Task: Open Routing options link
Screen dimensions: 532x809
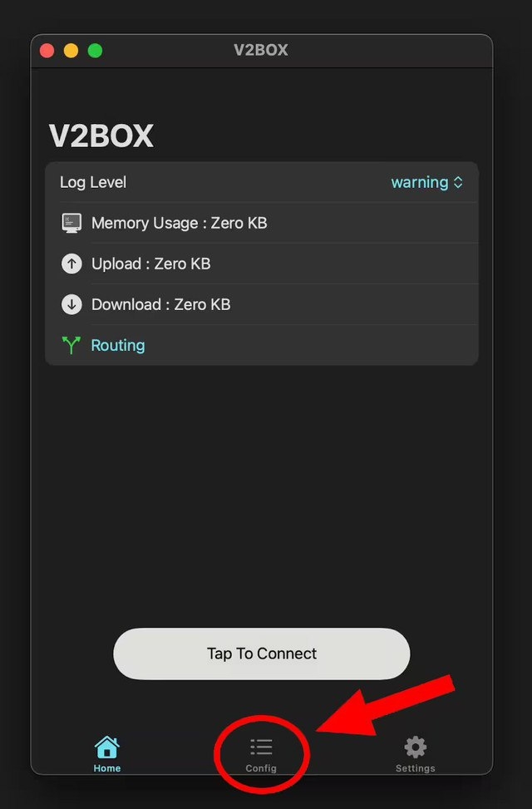Action: pyautogui.click(x=118, y=345)
